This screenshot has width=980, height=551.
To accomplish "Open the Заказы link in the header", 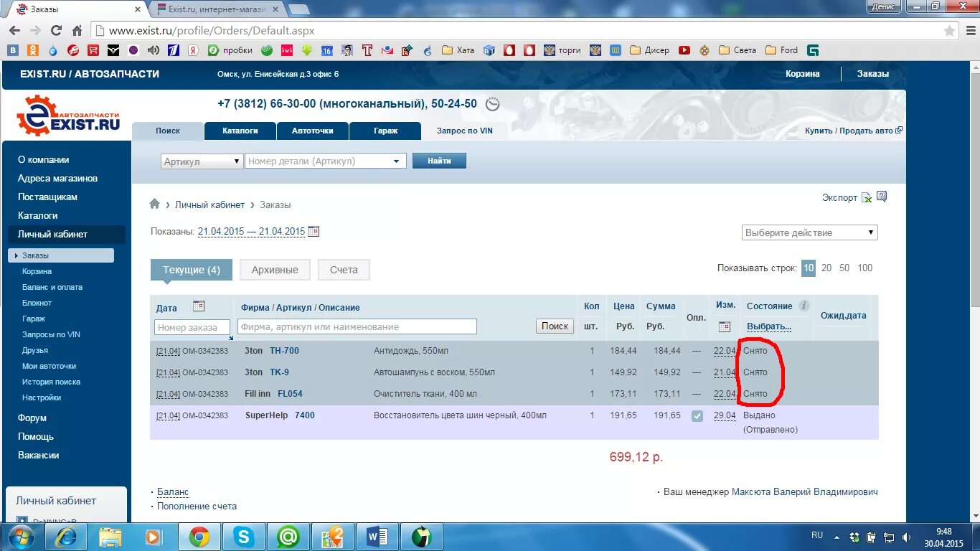I will click(x=873, y=73).
